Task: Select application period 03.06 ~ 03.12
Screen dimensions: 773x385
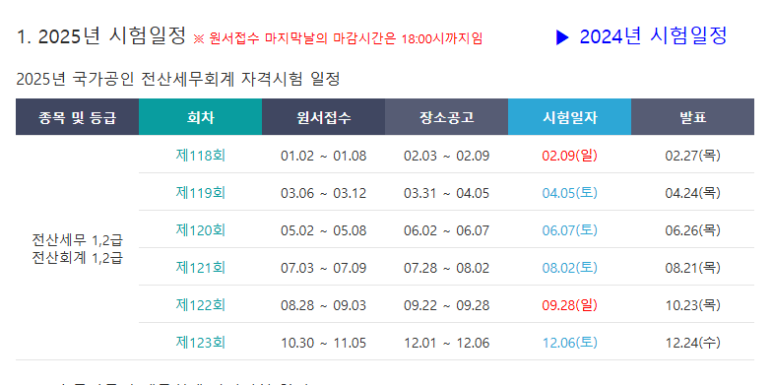Action: click(323, 193)
